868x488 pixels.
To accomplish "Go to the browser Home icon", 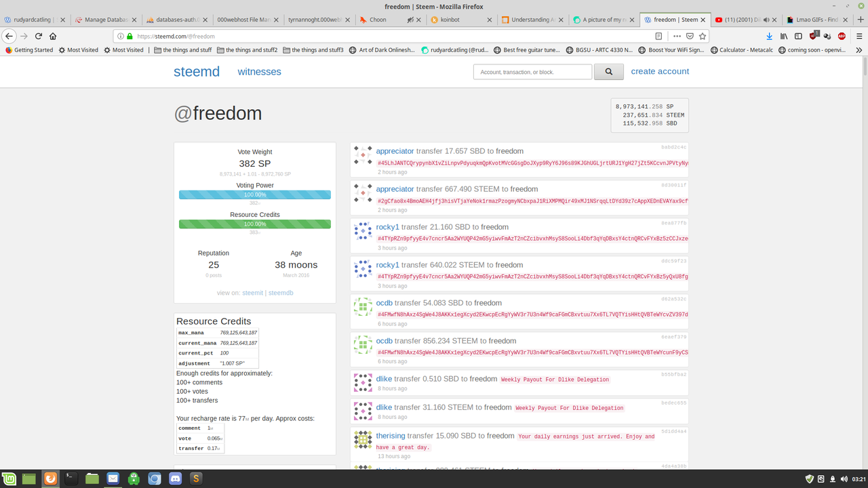I will pos(53,36).
